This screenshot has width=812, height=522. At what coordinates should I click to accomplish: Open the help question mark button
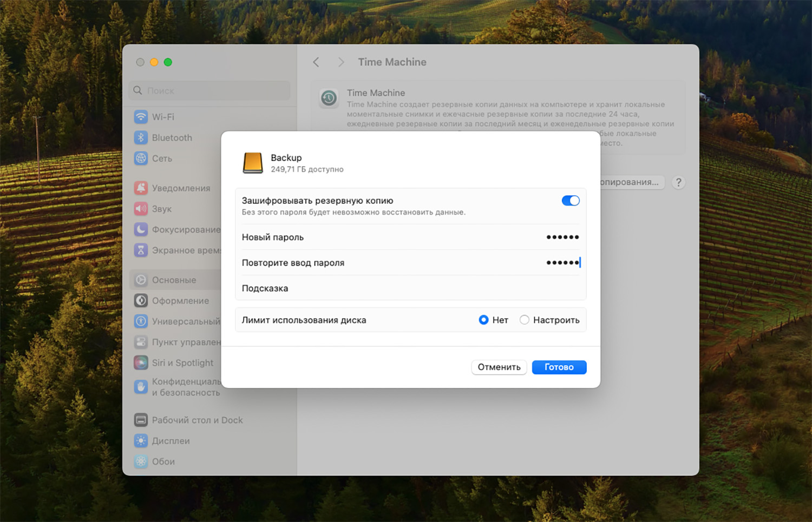678,182
